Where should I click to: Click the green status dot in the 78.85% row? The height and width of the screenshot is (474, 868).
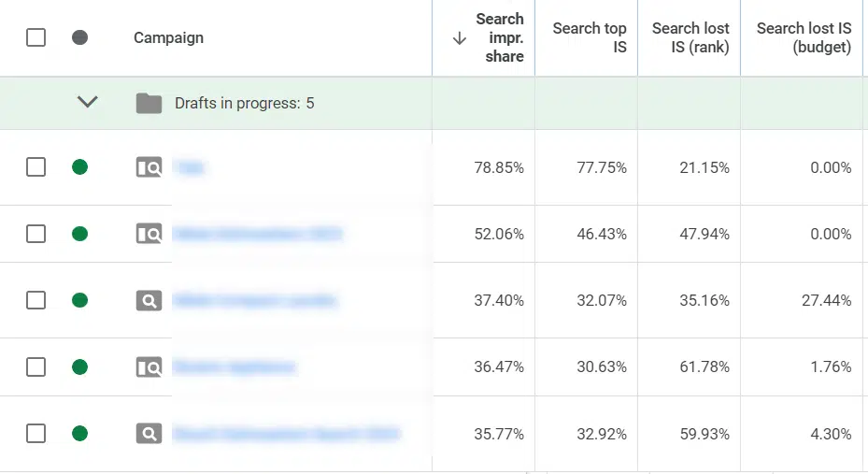pos(79,167)
